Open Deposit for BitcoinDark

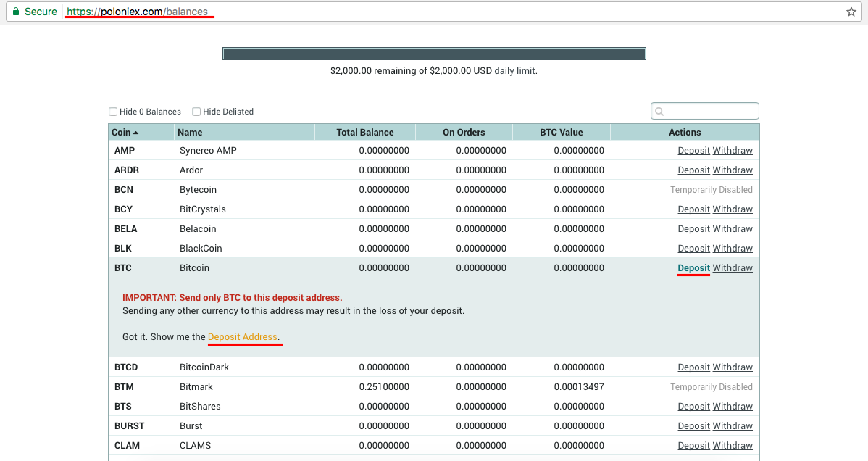pos(693,367)
